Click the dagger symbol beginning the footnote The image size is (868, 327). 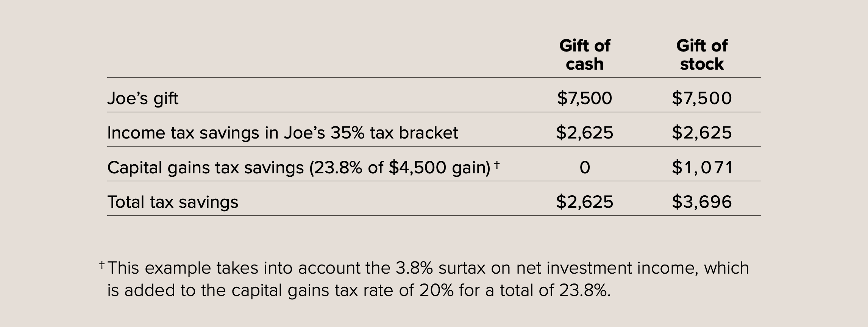[102, 265]
